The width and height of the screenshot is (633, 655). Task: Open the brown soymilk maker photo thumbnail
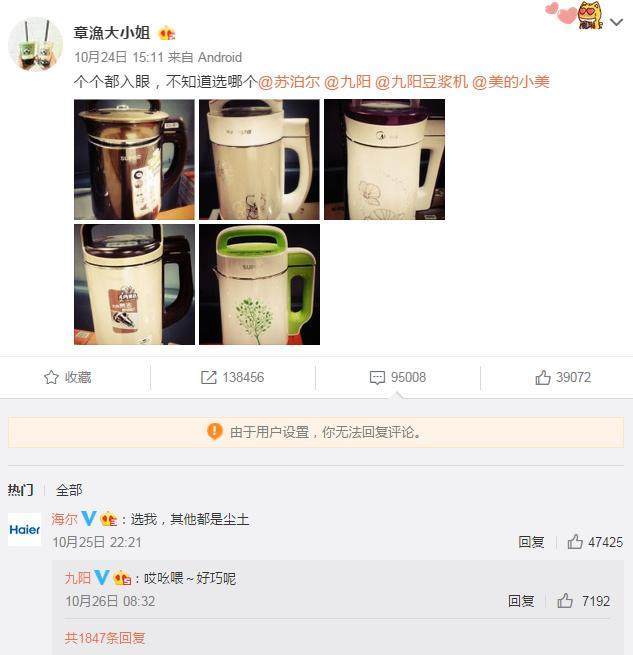[x=134, y=160]
